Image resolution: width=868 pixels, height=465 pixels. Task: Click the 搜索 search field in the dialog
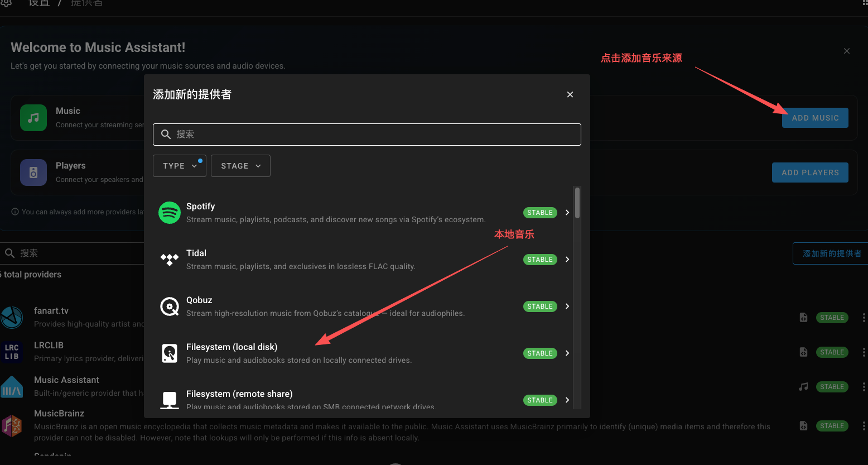(367, 134)
